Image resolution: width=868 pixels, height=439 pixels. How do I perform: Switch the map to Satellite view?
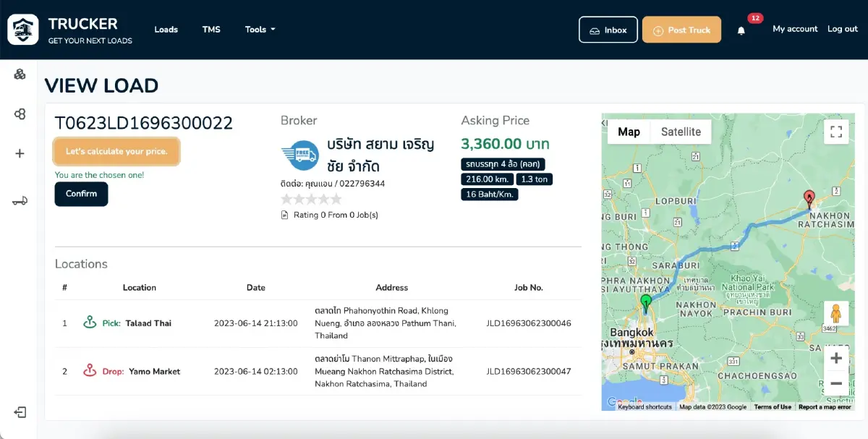point(681,132)
